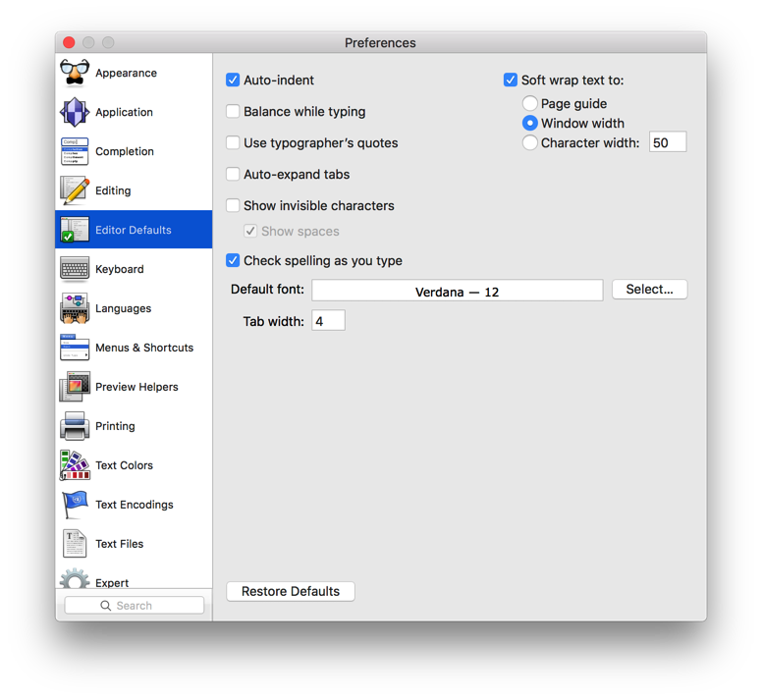Viewport: 762px width, 700px height.
Task: Disable the Auto-indent checkbox
Action: point(233,81)
